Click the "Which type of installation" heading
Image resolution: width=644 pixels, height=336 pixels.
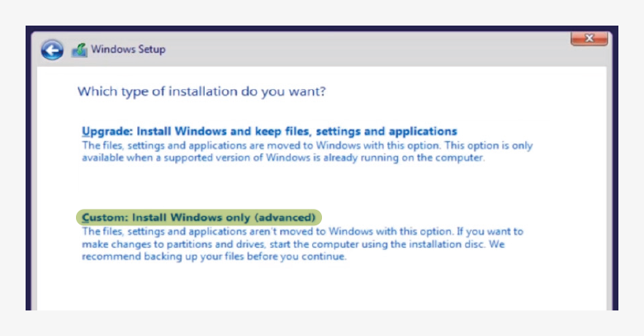click(x=201, y=91)
